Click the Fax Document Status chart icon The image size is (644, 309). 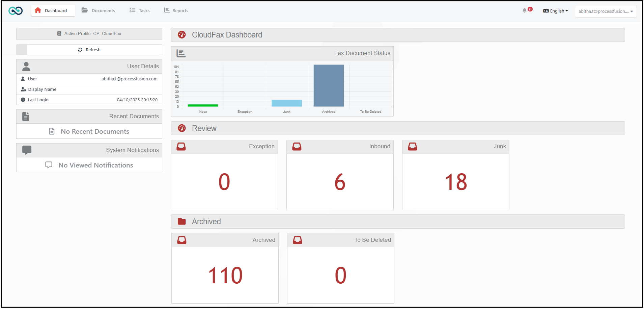(181, 53)
